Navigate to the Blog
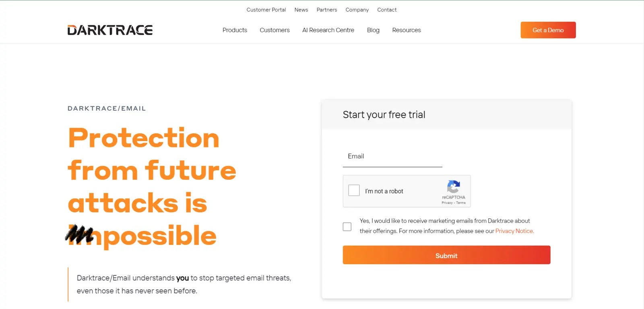 click(373, 30)
